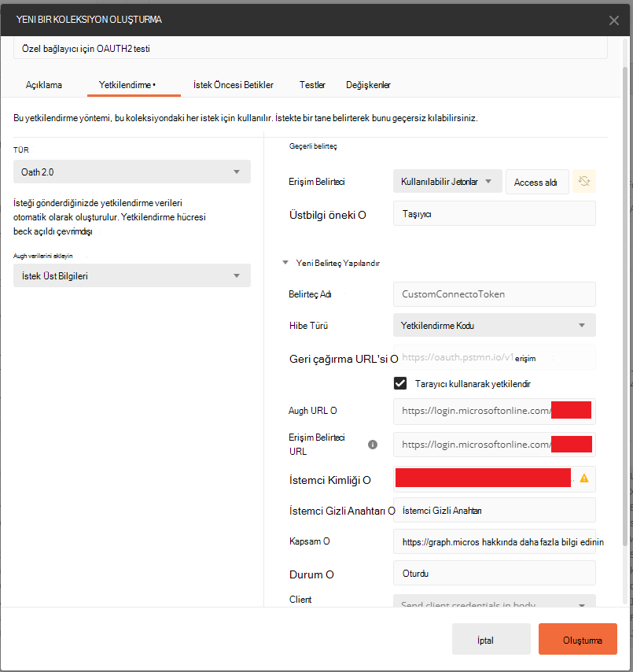The width and height of the screenshot is (633, 672).
Task: Click the Belirteç Adı input field
Action: (x=495, y=294)
